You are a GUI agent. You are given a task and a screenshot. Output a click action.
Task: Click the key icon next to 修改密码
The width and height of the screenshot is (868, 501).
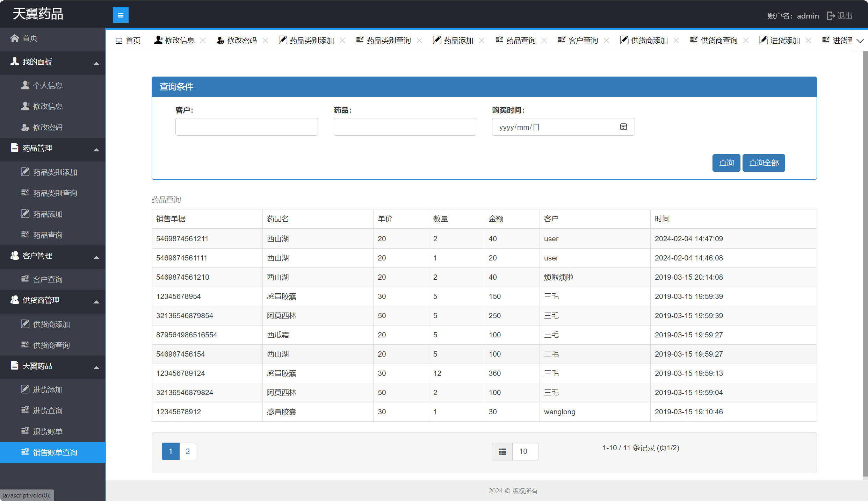[25, 127]
